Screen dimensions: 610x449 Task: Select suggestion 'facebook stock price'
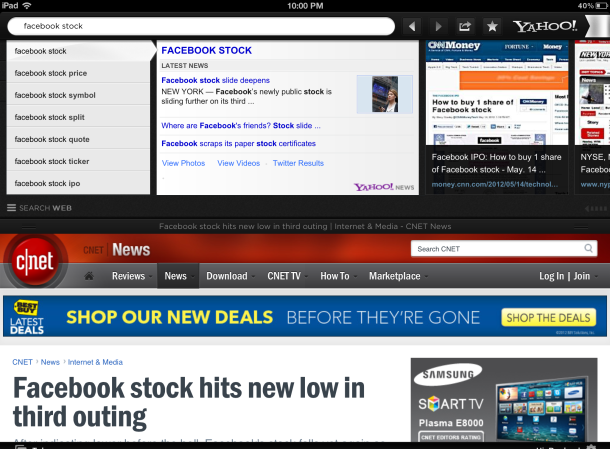coord(78,73)
